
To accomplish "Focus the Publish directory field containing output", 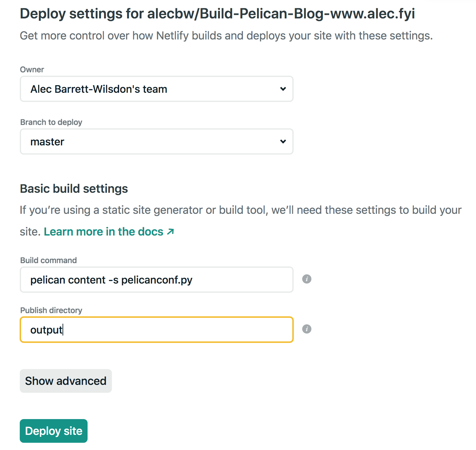I will coord(157,330).
